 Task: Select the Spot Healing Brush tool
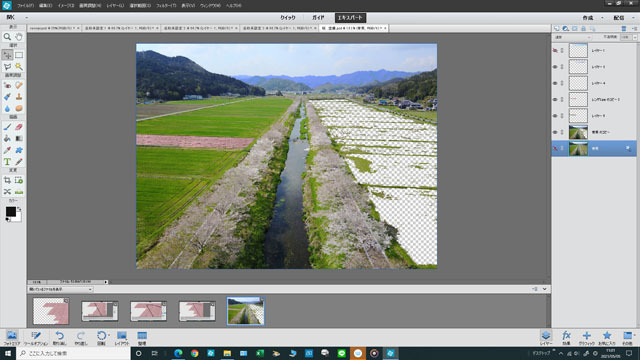pyautogui.click(x=19, y=85)
